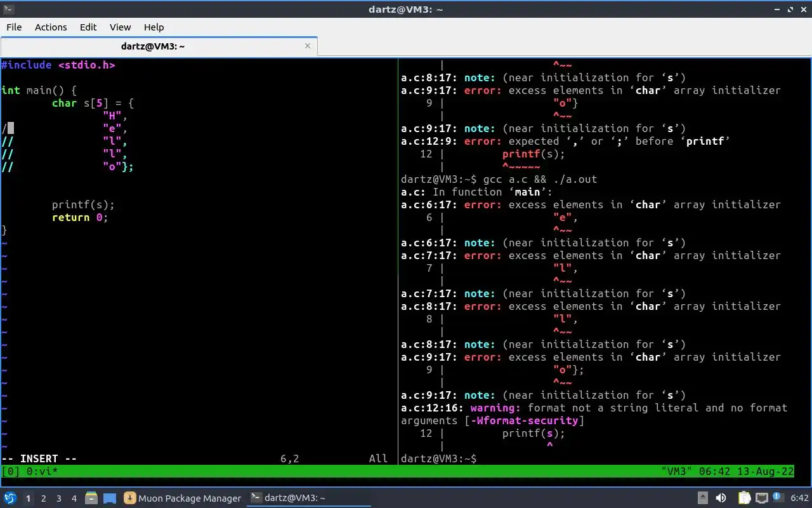The width and height of the screenshot is (812, 508).
Task: Click the a.c:6:17 error line
Action: point(591,204)
